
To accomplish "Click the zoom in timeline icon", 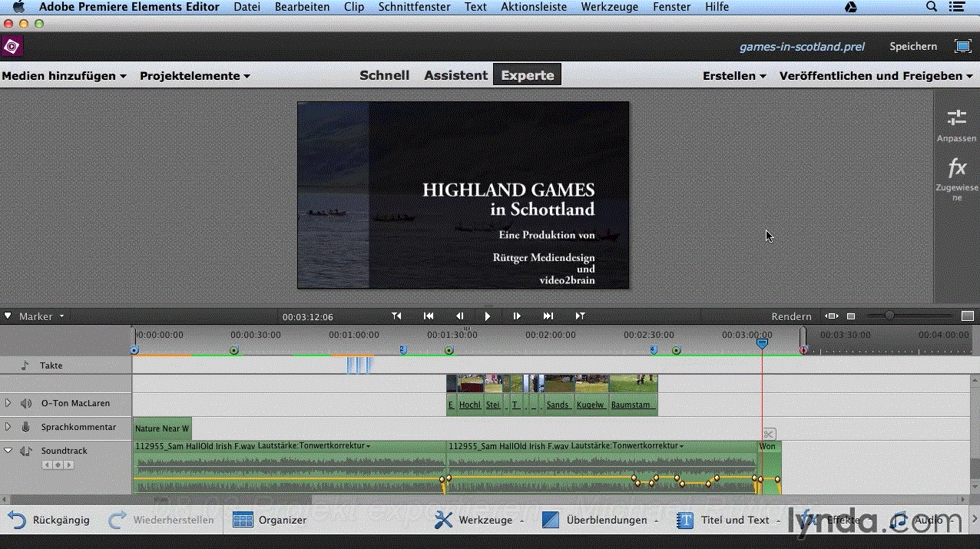I will pos(968,316).
